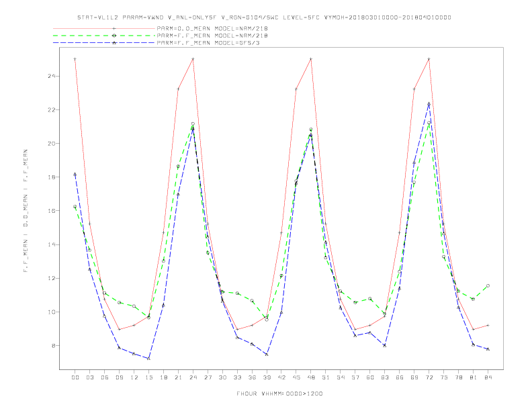Click x-axis forecast hour label 39
Image resolution: width=532 pixels, height=411 pixels.
coord(267,377)
